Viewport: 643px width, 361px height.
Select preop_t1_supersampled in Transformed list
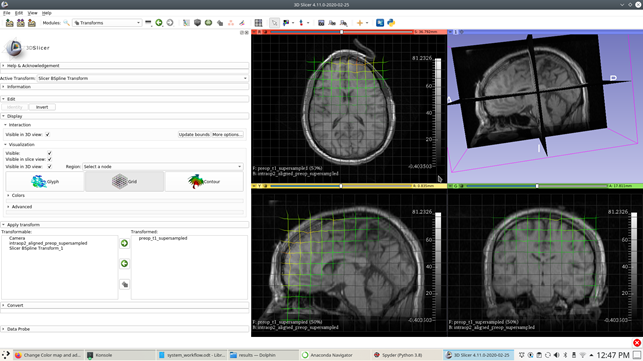163,238
